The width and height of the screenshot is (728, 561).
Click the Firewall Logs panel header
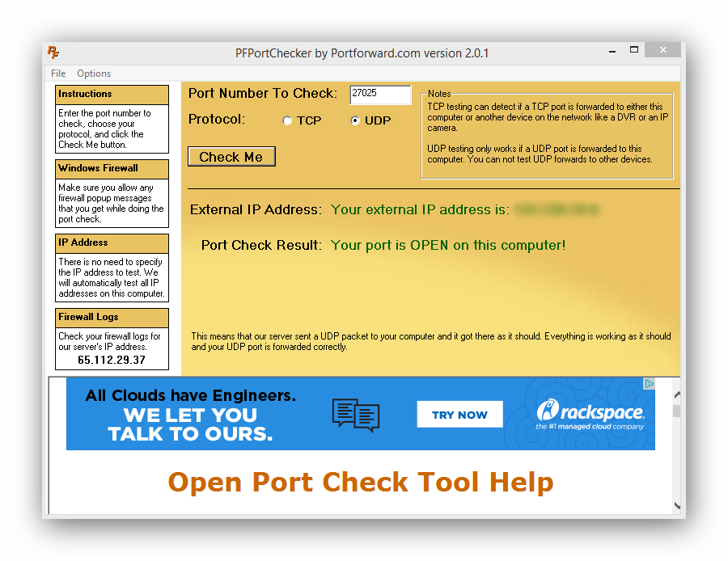[x=112, y=318]
